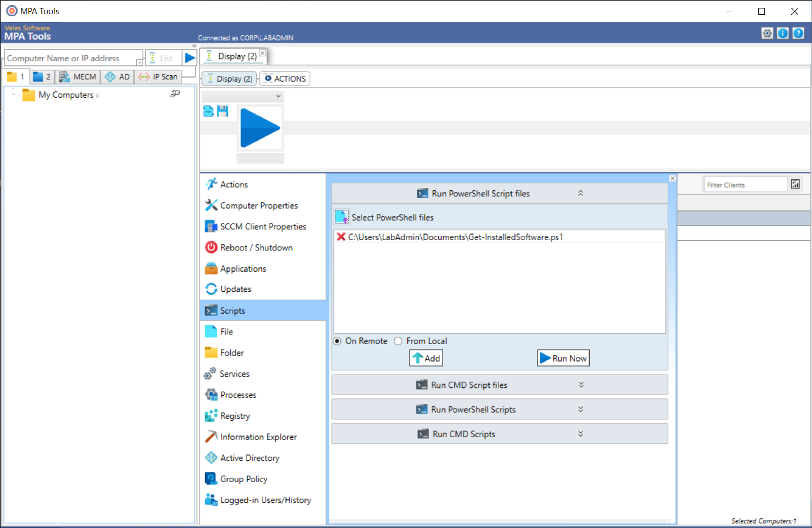Image resolution: width=812 pixels, height=528 pixels.
Task: Click the blue info icon in header
Action: coord(782,33)
